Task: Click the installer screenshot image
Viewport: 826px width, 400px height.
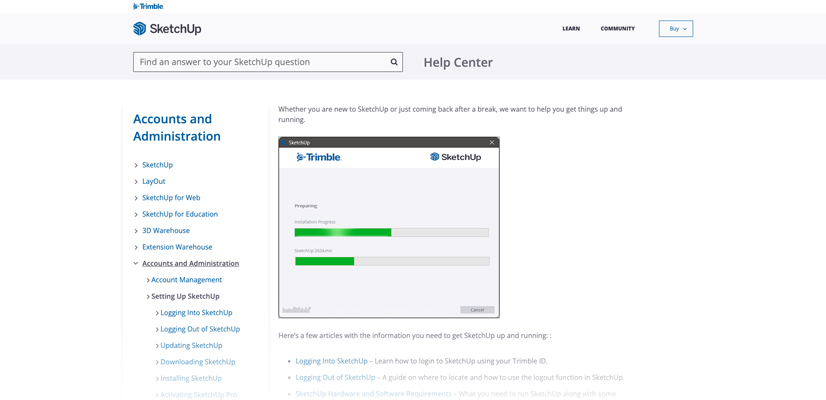Action: tap(389, 227)
